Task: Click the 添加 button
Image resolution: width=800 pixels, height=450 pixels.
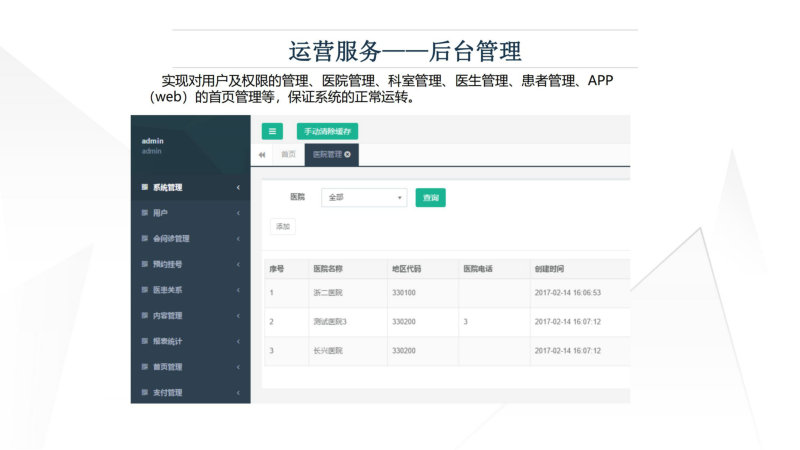Action: point(283,227)
